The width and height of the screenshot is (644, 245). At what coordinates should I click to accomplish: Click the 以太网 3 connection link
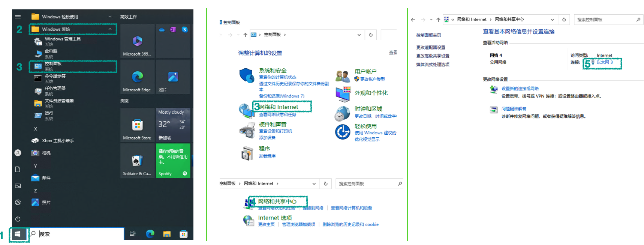[x=604, y=62]
